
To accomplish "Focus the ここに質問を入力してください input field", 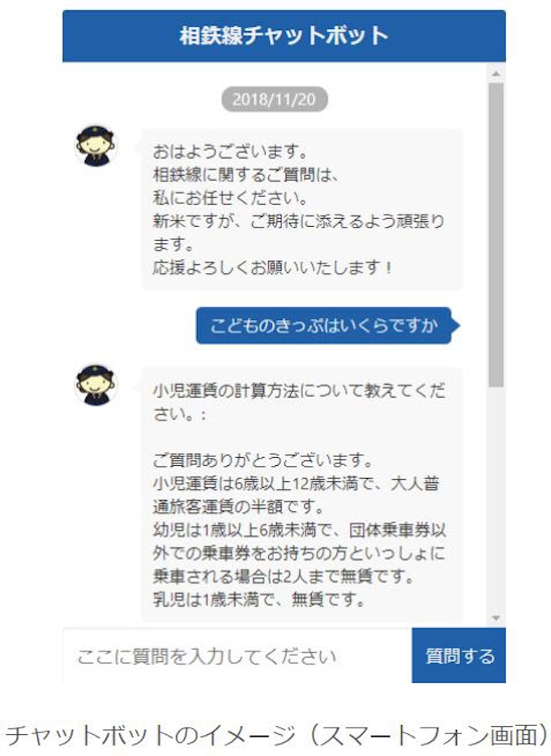I will (x=237, y=656).
